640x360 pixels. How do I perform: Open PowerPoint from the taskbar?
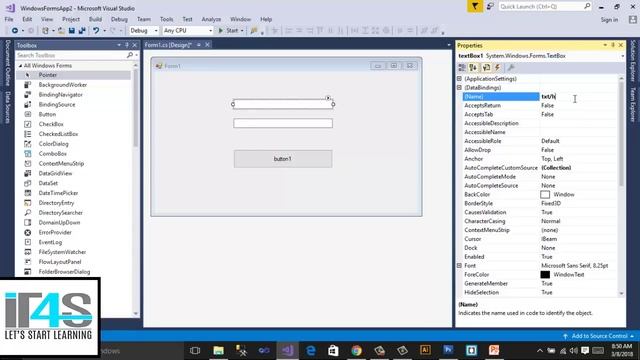(x=494, y=350)
